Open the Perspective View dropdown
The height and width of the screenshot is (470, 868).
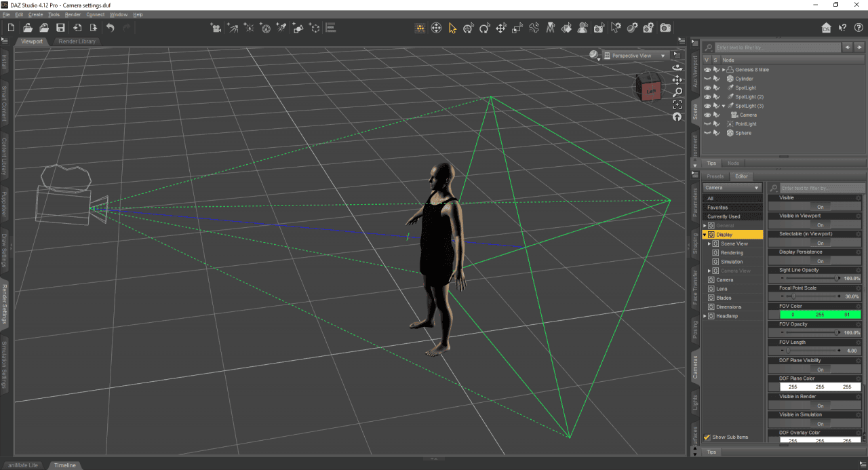click(636, 55)
